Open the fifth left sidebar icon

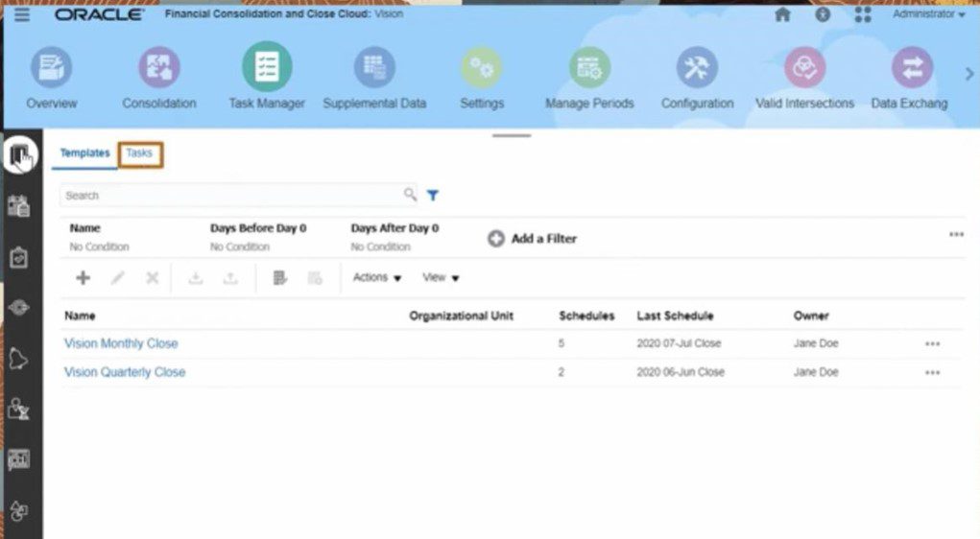pos(19,359)
